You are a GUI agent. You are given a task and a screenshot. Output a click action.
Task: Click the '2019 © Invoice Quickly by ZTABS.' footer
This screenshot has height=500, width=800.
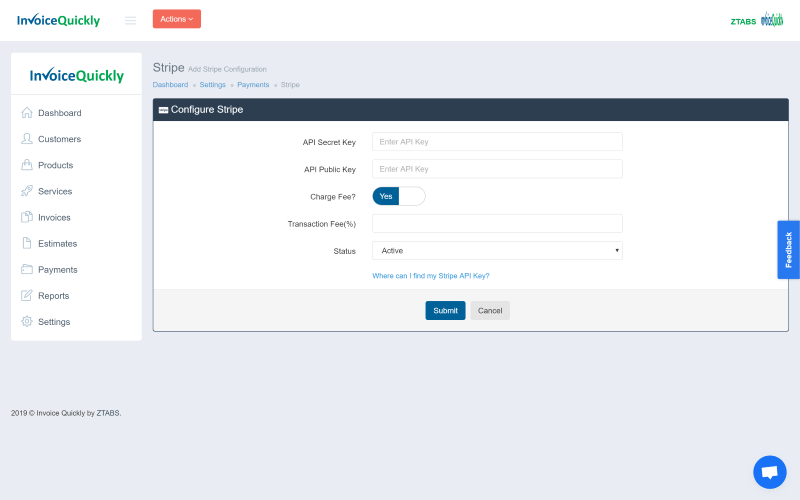tap(66, 413)
